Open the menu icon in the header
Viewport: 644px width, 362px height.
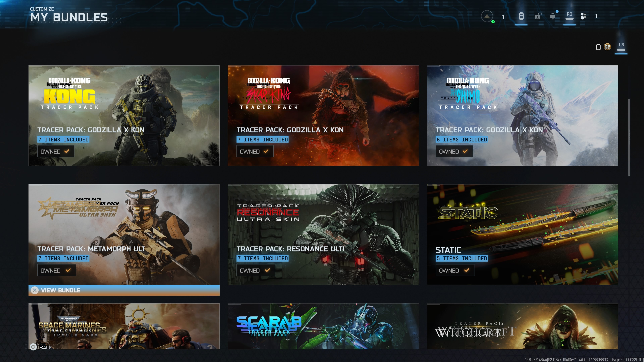point(521,16)
